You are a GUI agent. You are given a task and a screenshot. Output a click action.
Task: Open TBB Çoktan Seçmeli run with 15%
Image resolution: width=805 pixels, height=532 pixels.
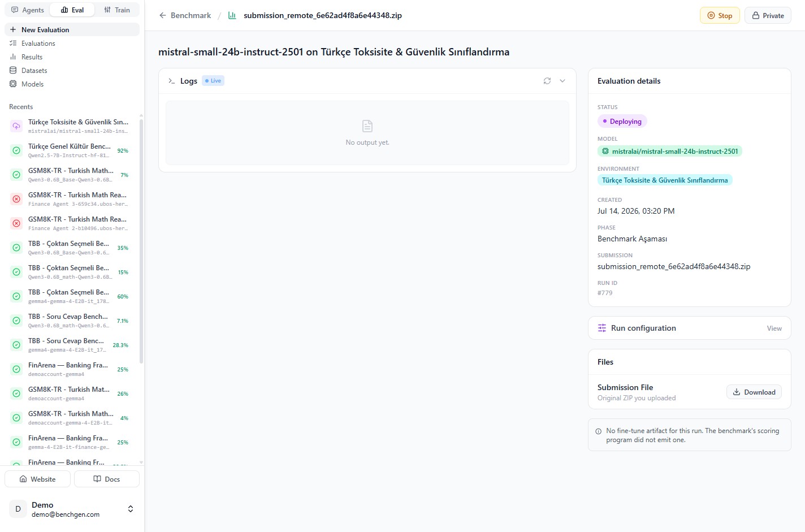73,272
